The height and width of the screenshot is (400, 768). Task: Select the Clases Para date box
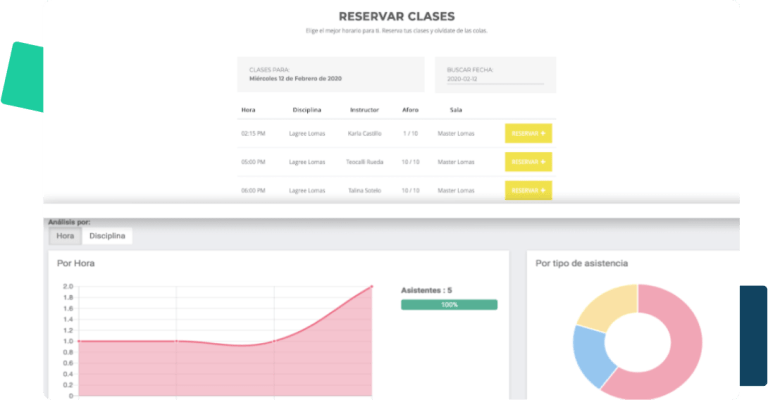pyautogui.click(x=331, y=74)
